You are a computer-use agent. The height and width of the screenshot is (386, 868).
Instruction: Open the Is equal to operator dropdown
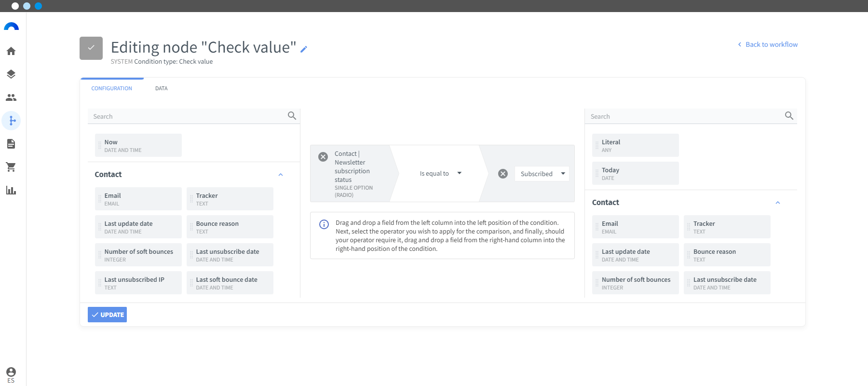point(440,174)
